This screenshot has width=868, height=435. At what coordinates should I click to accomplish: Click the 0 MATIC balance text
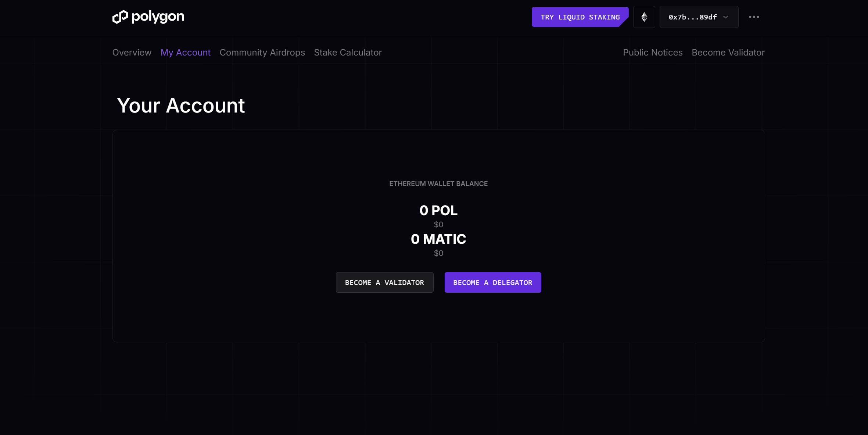point(438,239)
